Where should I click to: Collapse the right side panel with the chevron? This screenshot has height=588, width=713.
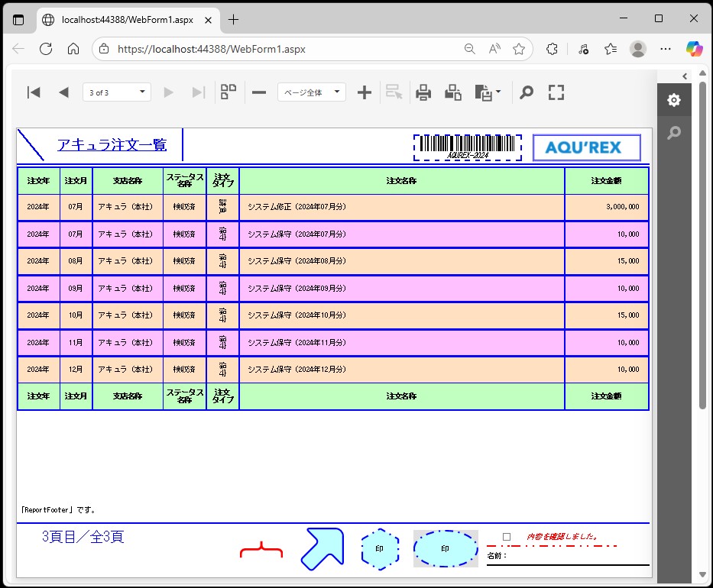(x=685, y=76)
